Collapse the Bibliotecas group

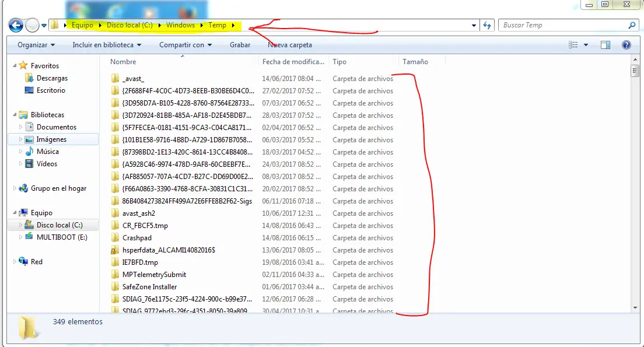click(15, 115)
